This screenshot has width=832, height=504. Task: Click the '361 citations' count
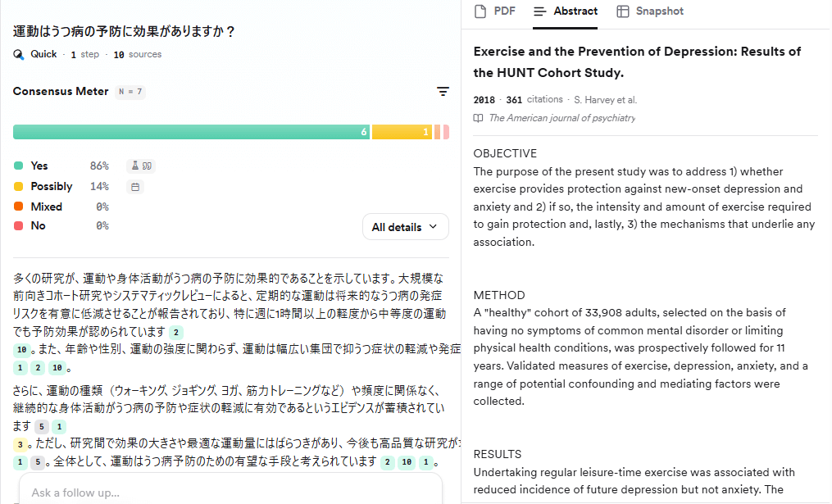[534, 100]
